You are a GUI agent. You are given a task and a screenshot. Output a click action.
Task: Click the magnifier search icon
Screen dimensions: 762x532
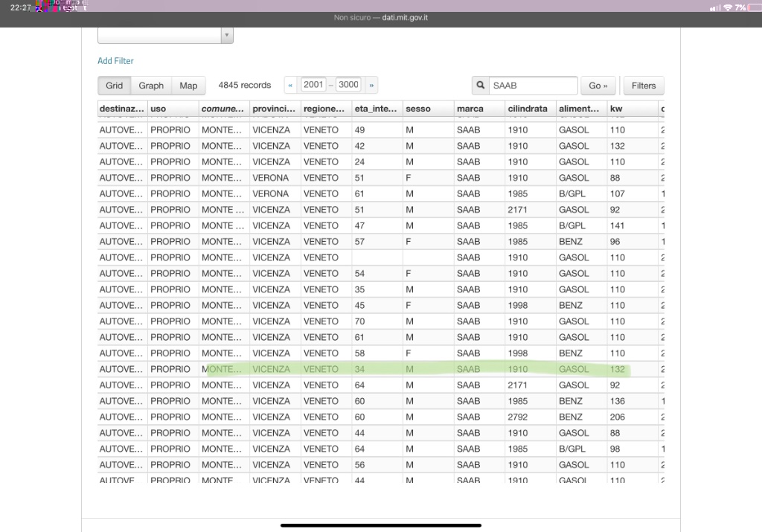[480, 86]
